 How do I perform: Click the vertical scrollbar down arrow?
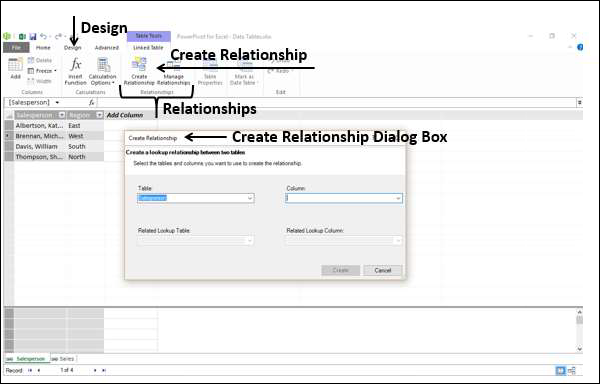coord(579,348)
